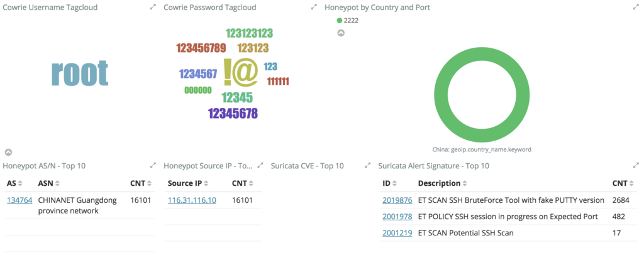
Task: Click the count value 2684
Action: pos(621,200)
